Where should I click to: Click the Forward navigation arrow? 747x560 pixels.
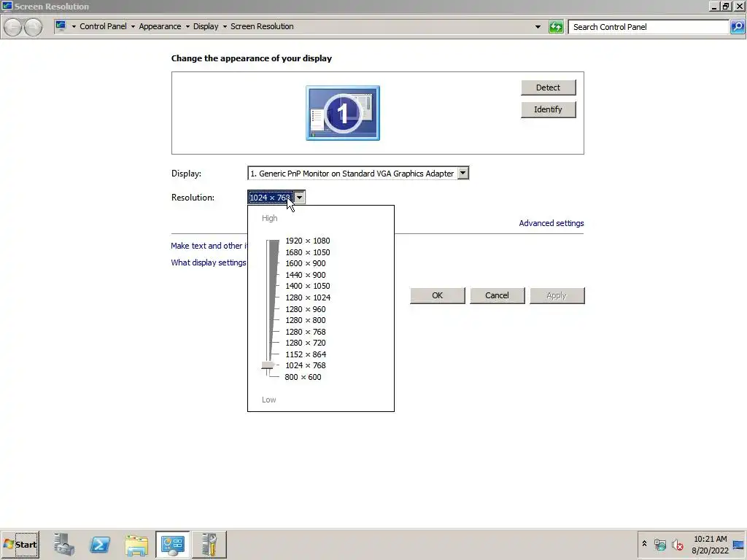33,27
